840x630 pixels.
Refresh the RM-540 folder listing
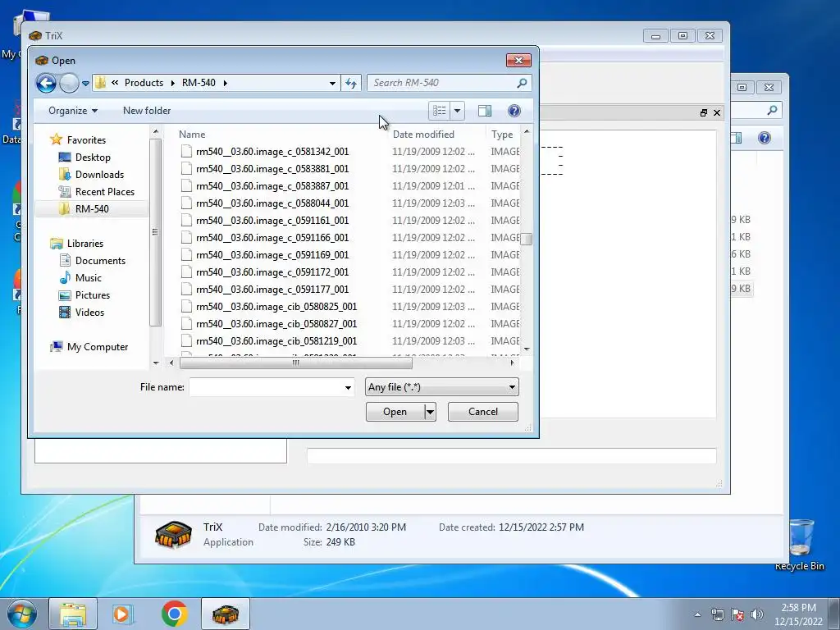(351, 83)
